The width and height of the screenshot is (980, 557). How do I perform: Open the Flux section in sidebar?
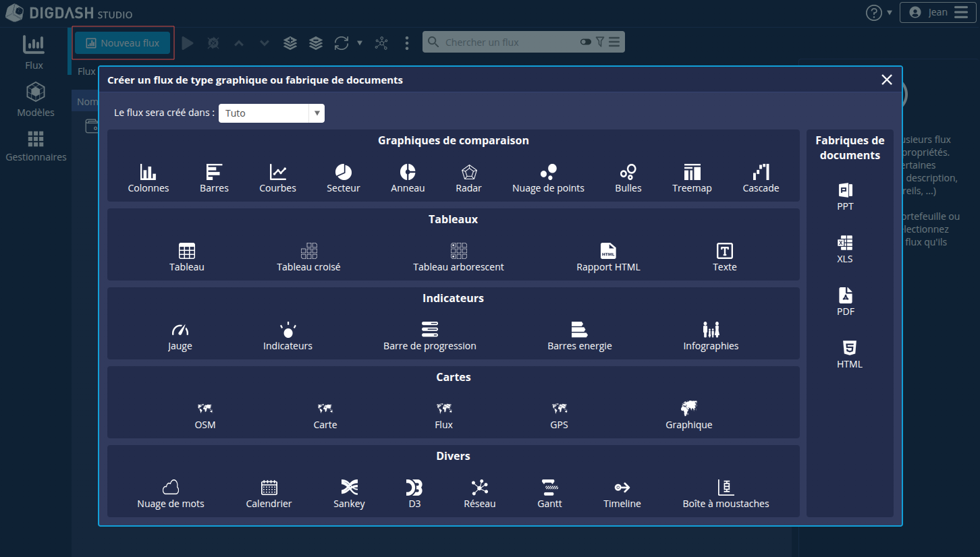pos(34,53)
